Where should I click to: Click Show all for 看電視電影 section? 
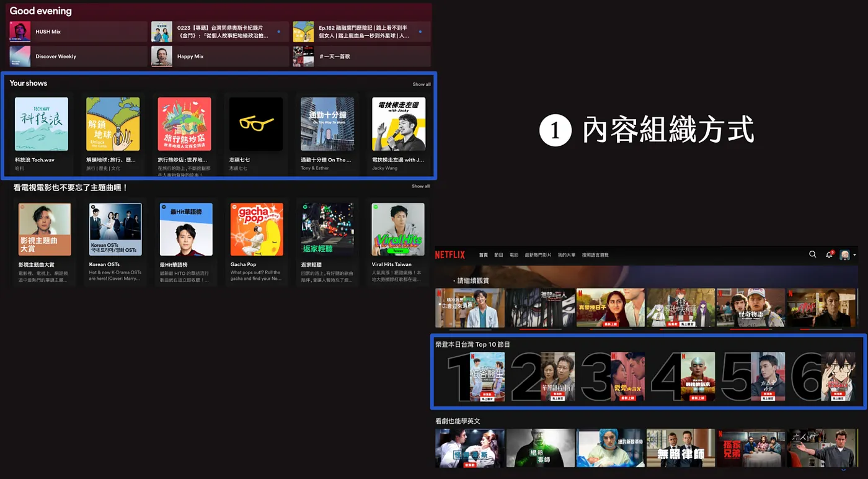click(x=420, y=186)
